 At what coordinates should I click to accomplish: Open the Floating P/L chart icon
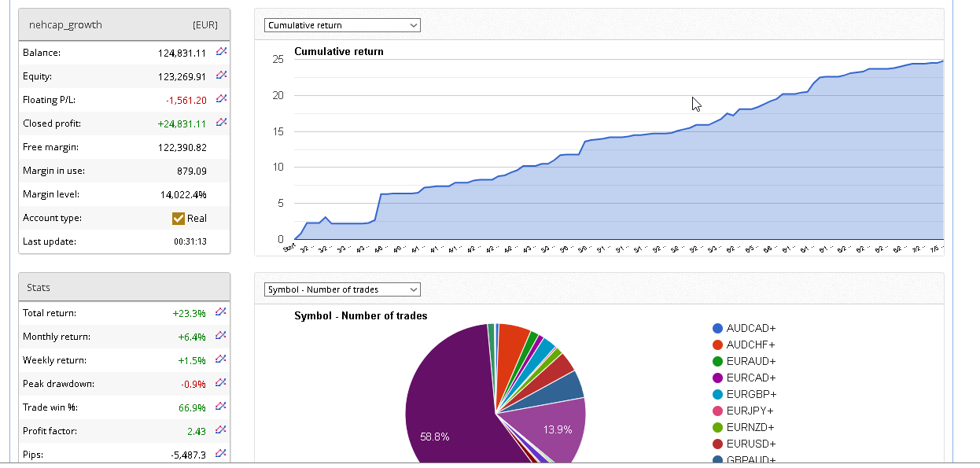point(221,99)
